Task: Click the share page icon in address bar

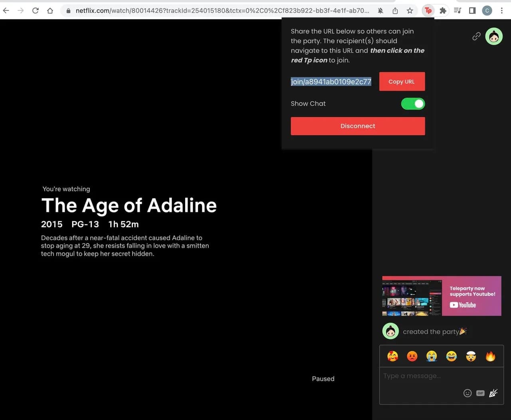Action: pyautogui.click(x=395, y=11)
